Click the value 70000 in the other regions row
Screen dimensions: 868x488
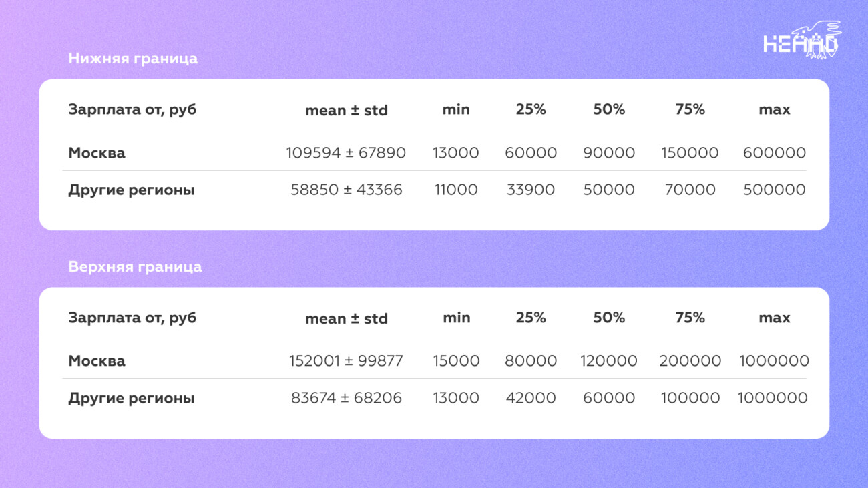tap(690, 190)
